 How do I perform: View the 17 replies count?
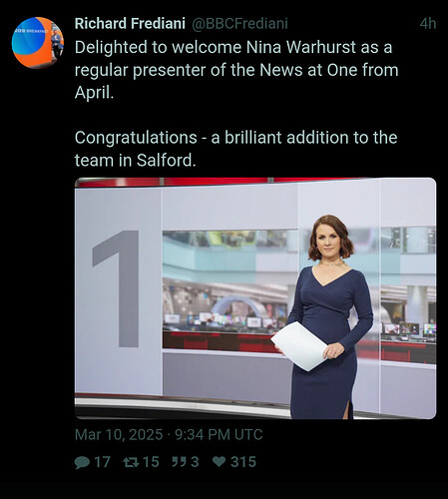point(102,462)
